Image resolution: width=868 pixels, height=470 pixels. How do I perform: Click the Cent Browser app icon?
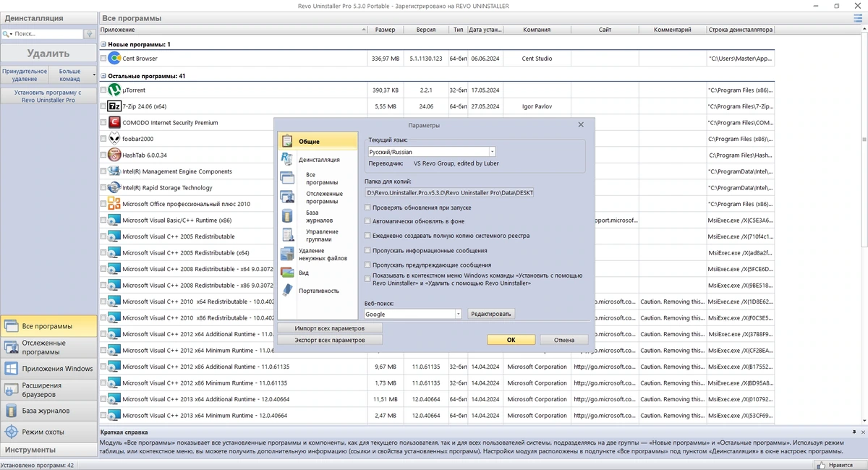point(114,59)
